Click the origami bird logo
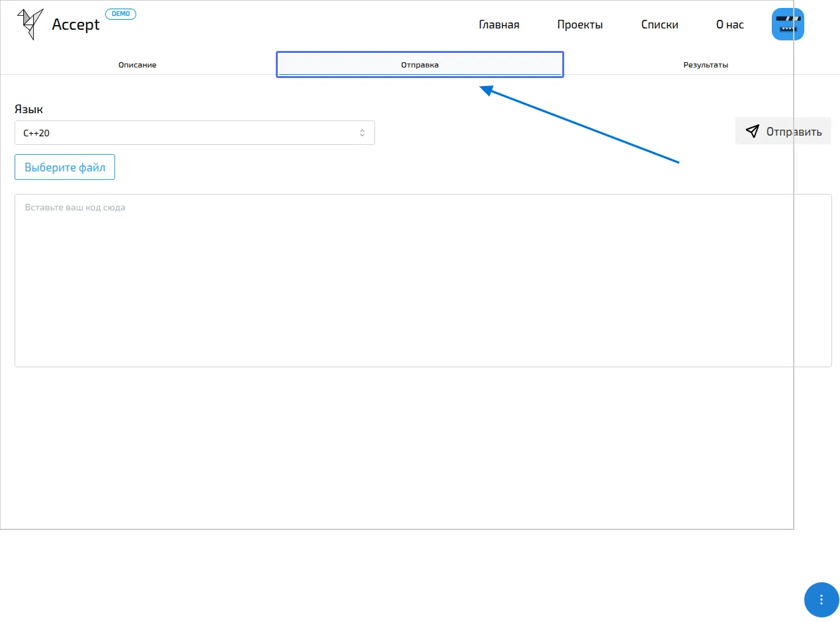The width and height of the screenshot is (840, 622). 30,24
